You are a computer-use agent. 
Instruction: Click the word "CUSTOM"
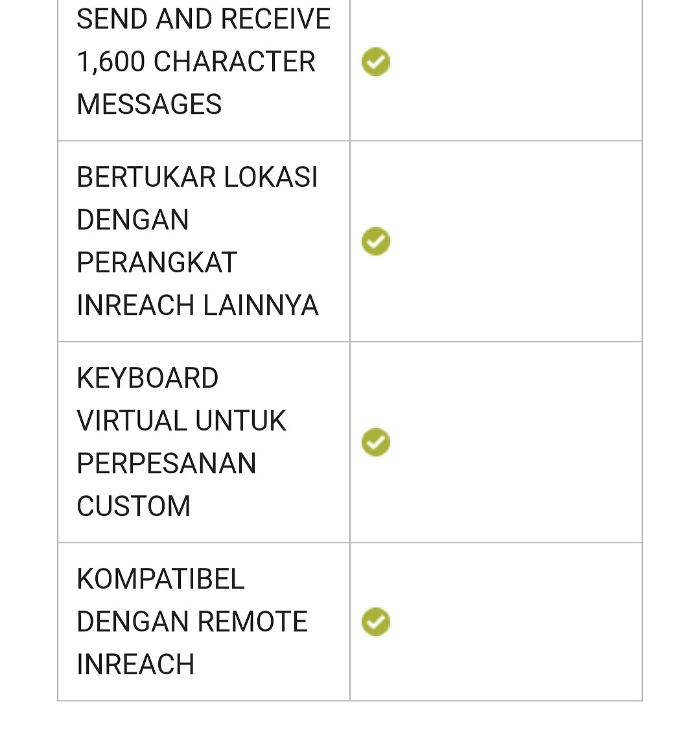[x=134, y=506]
